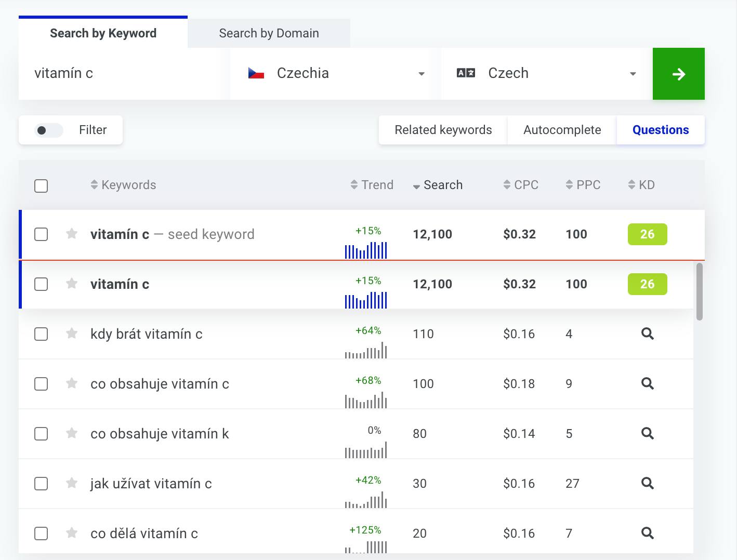Open trend chart for 'co obsahuje vitamín c'
This screenshot has height=560, width=737.
(366, 400)
